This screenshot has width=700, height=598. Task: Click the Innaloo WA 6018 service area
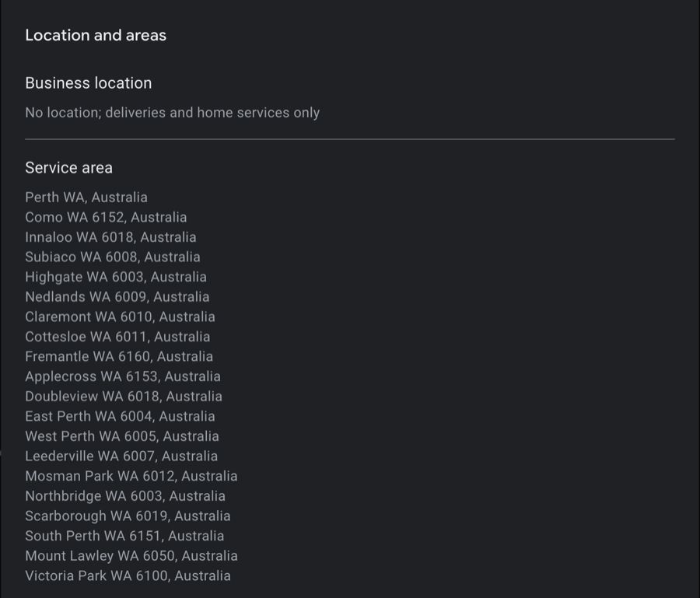[x=110, y=237]
